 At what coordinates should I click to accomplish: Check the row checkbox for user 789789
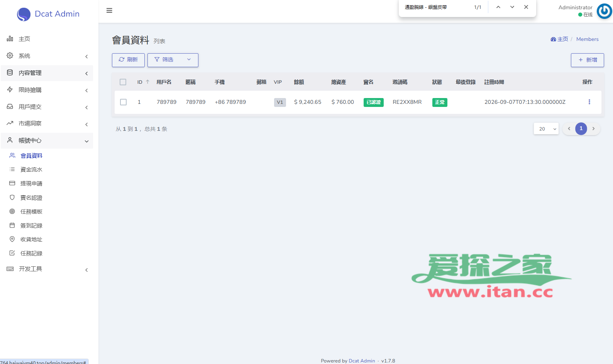(124, 102)
